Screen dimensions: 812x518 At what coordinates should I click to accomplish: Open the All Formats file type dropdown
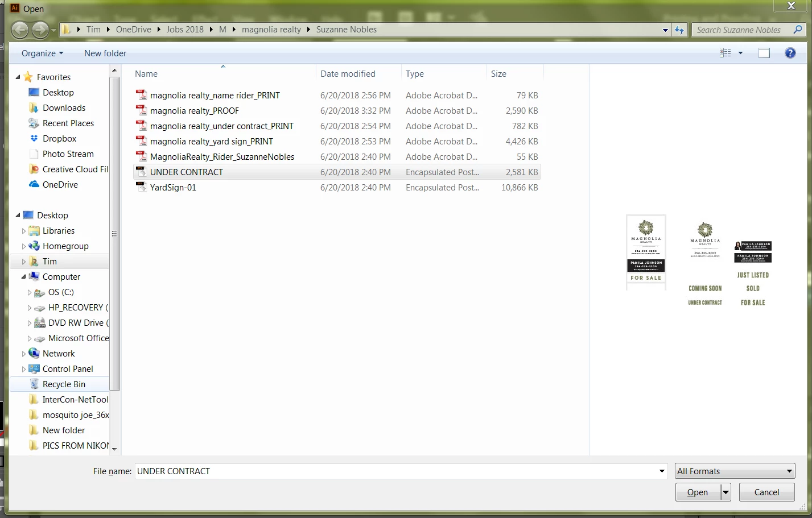(735, 471)
